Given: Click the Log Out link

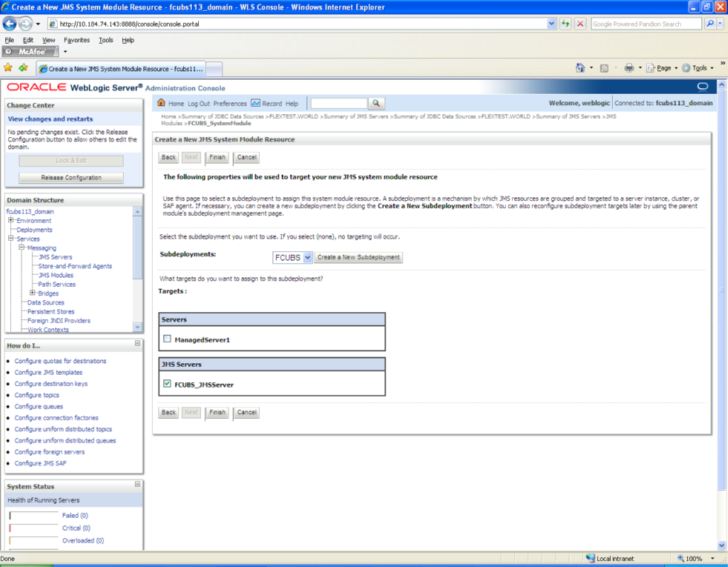Looking at the screenshot, I should pos(198,103).
